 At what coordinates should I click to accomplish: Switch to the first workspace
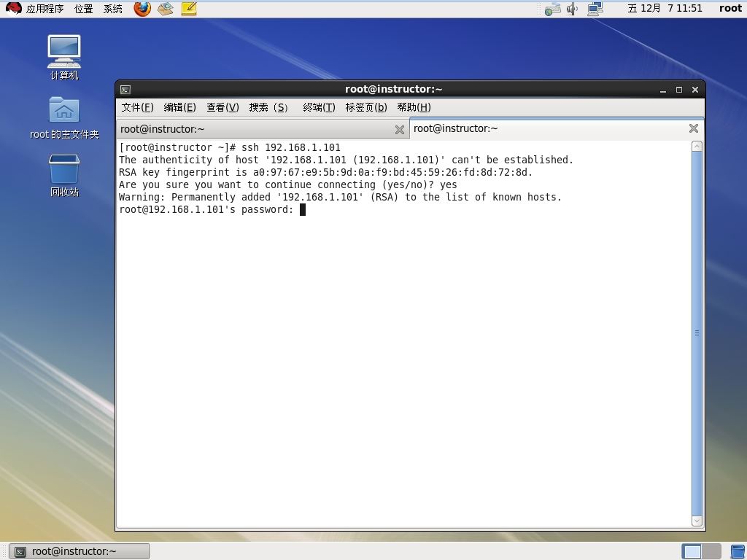(692, 551)
